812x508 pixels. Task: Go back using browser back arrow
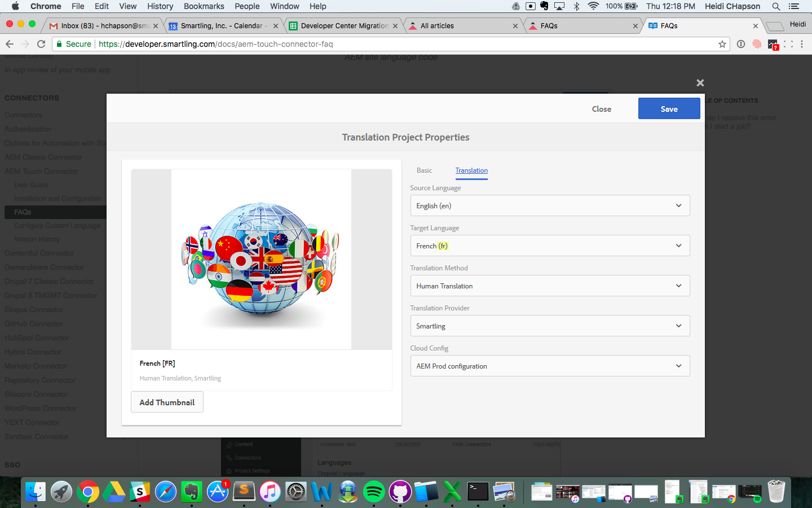tap(10, 44)
